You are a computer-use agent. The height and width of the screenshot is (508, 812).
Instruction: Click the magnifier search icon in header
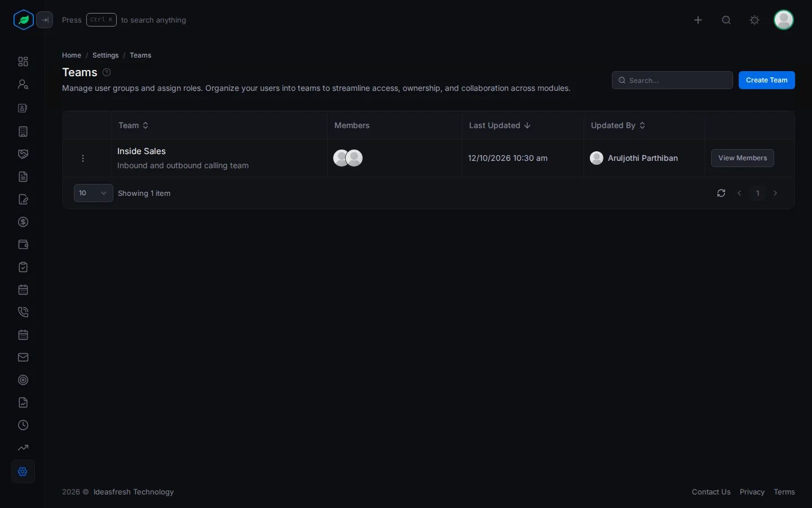coord(726,20)
